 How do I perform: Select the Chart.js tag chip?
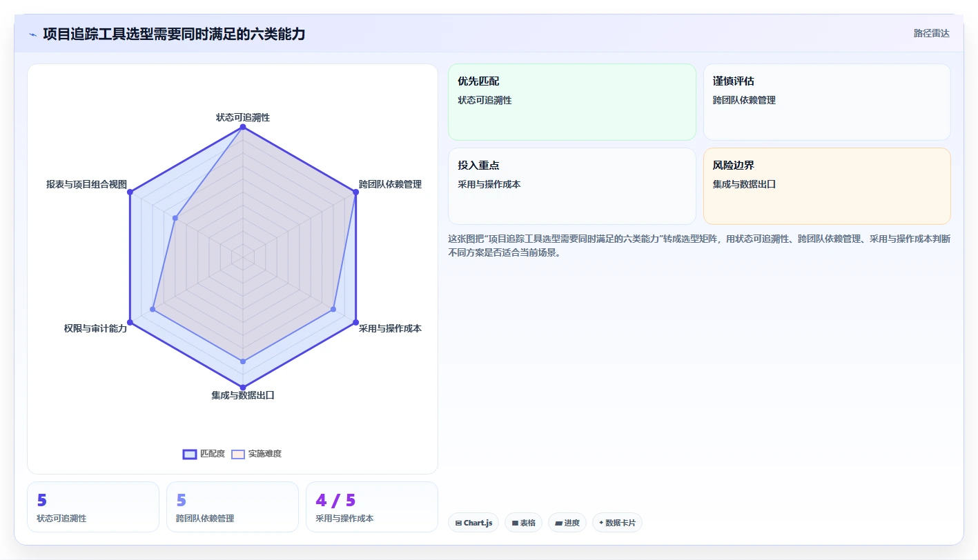(473, 523)
